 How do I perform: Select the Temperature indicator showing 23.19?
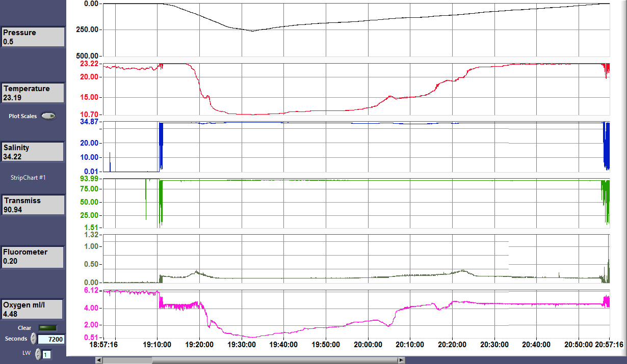tap(33, 93)
